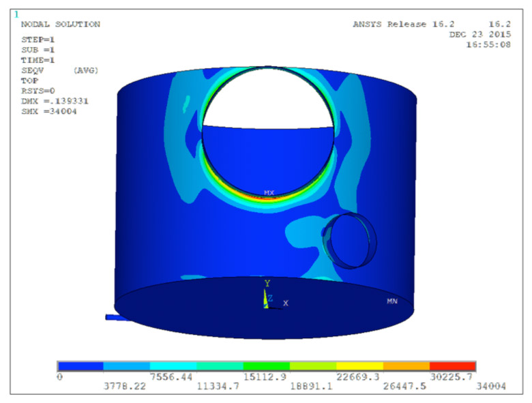
Task: Click the 34004 legend maximum value
Action: pyautogui.click(x=491, y=386)
